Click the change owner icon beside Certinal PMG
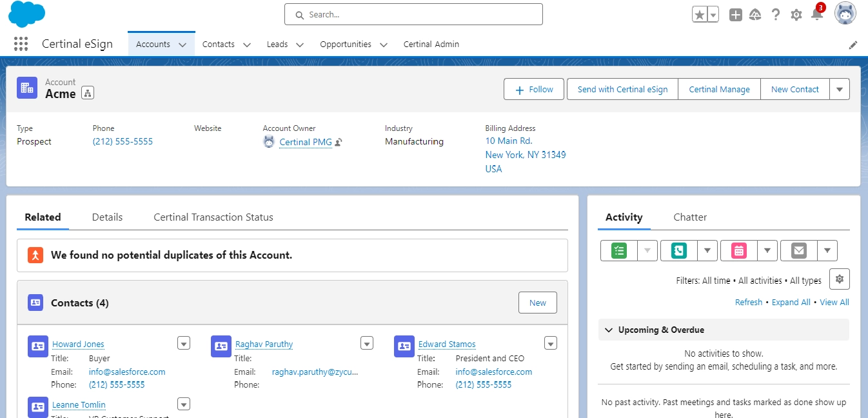This screenshot has height=418, width=868. click(339, 143)
